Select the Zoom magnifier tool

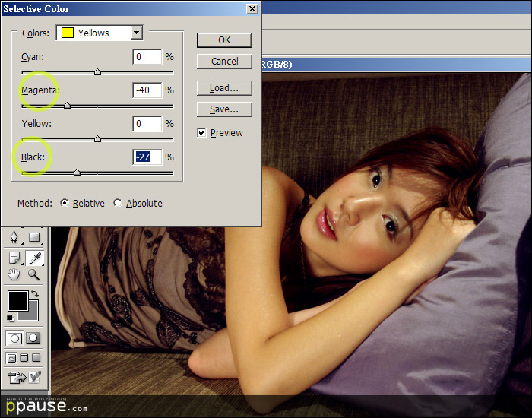coord(34,274)
